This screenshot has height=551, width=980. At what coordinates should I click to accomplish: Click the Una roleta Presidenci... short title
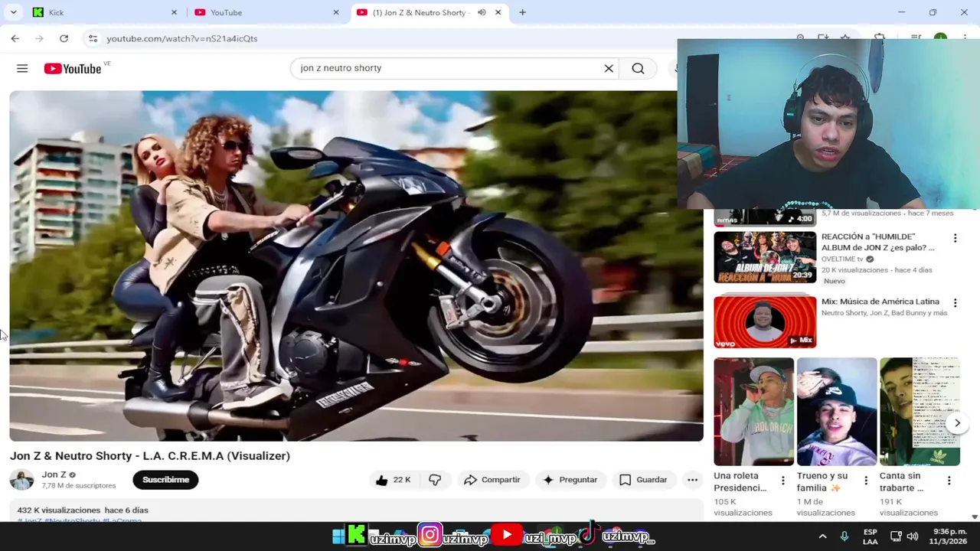(x=740, y=481)
